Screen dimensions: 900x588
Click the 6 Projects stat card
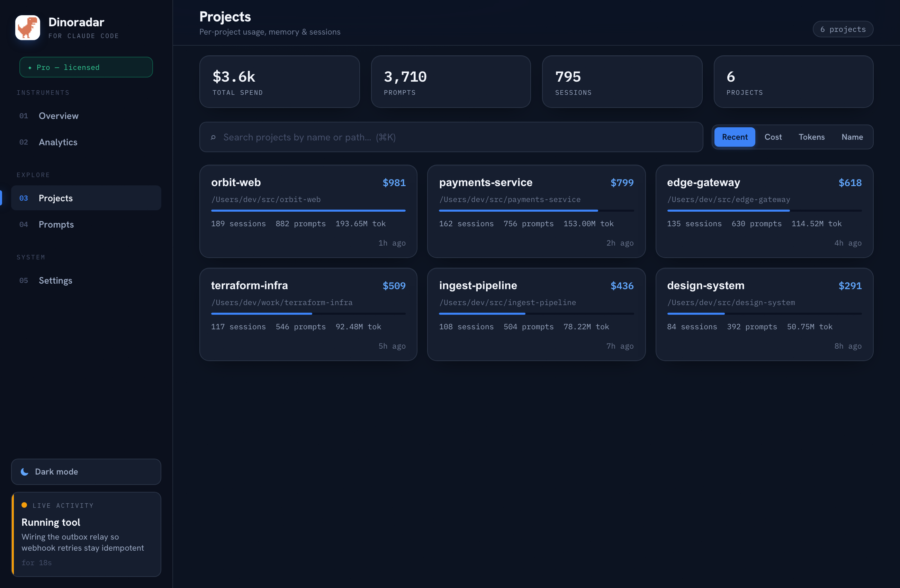793,82
